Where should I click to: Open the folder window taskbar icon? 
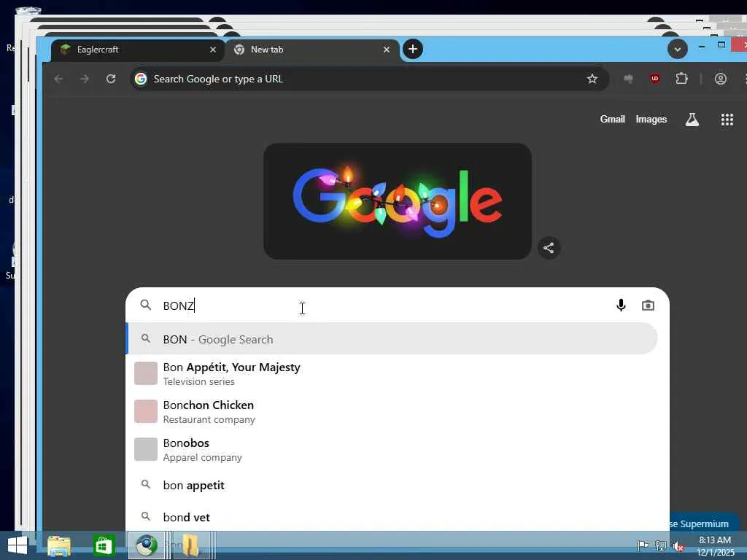pos(190,545)
